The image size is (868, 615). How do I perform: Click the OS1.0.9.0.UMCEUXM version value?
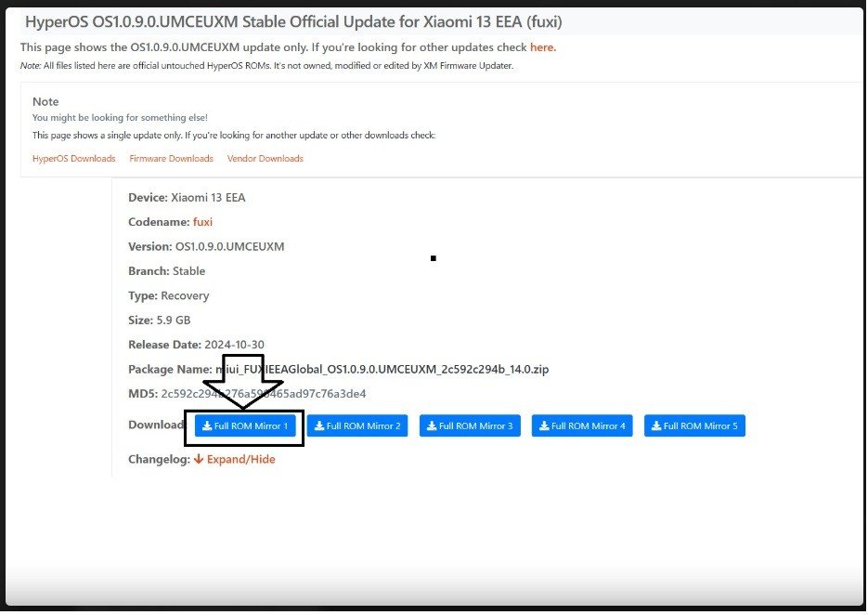pos(229,247)
